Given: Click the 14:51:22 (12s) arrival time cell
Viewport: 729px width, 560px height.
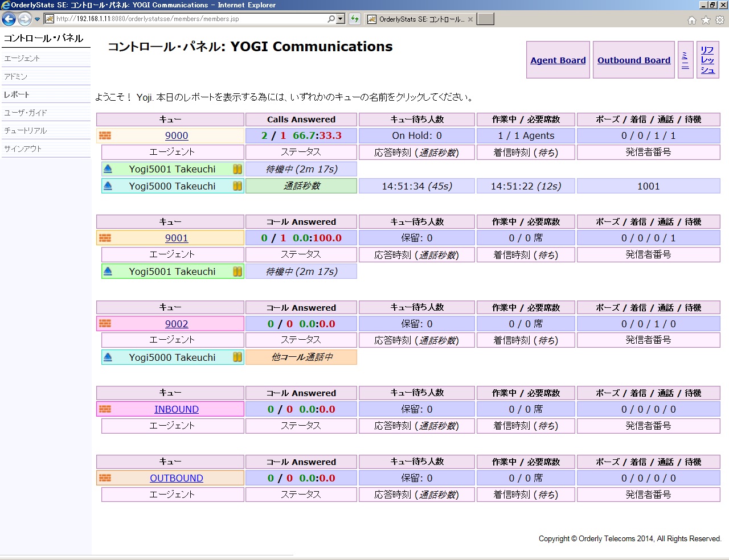Looking at the screenshot, I should (x=526, y=186).
